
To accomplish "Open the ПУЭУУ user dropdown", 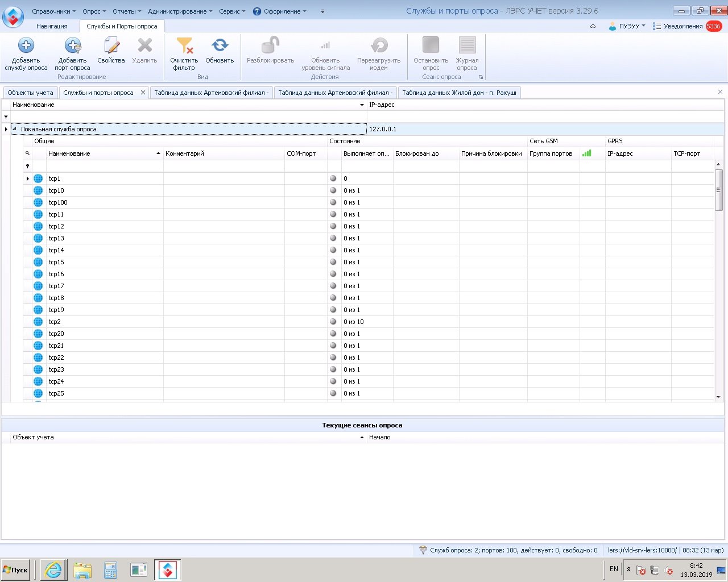I will [627, 26].
